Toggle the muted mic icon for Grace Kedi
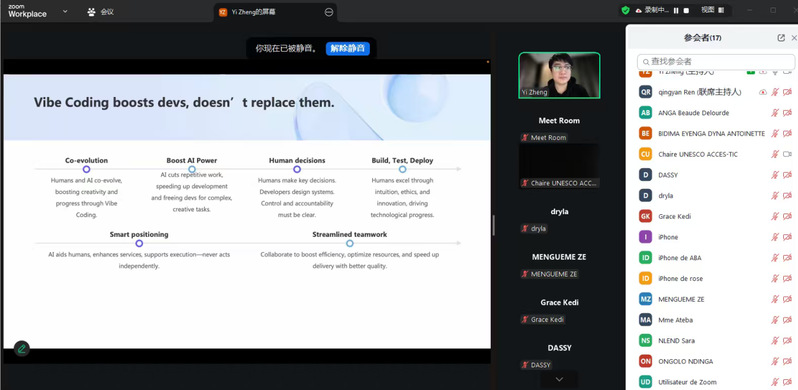The height and width of the screenshot is (390, 798). pos(775,216)
